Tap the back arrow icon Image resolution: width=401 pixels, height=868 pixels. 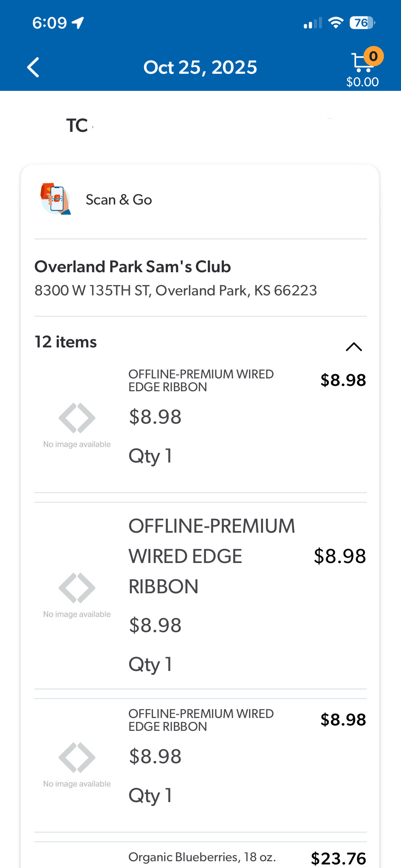click(33, 67)
